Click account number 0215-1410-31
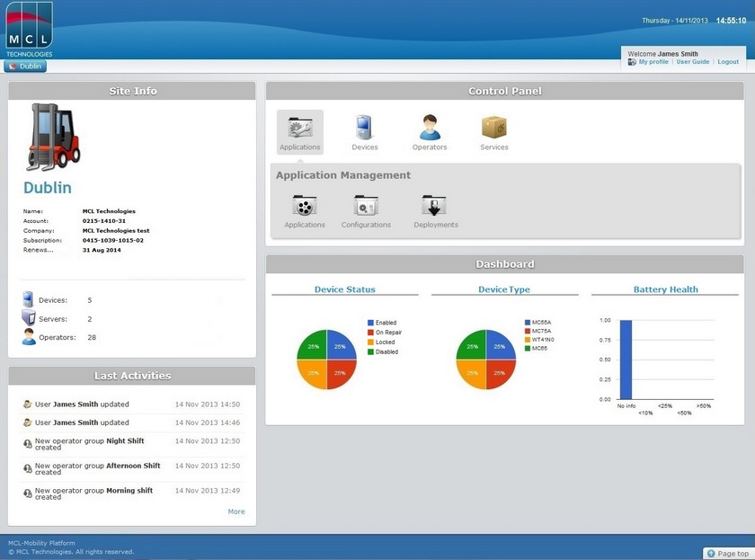Viewport: 755px width, 560px height. point(103,221)
